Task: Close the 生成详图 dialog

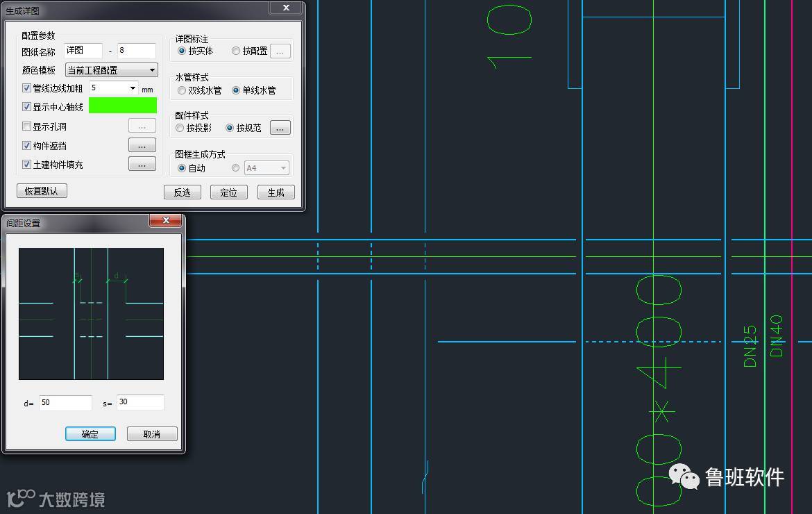Action: click(286, 8)
